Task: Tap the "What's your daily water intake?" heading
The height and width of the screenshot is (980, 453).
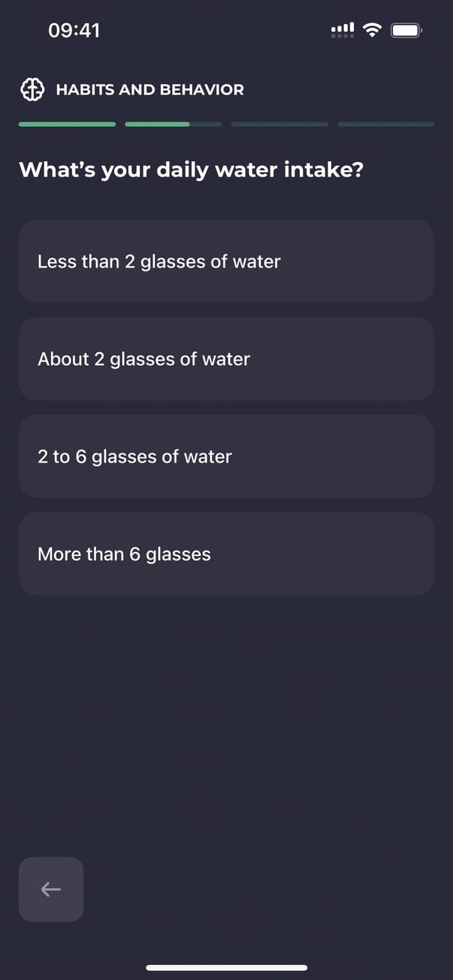Action: [x=191, y=170]
